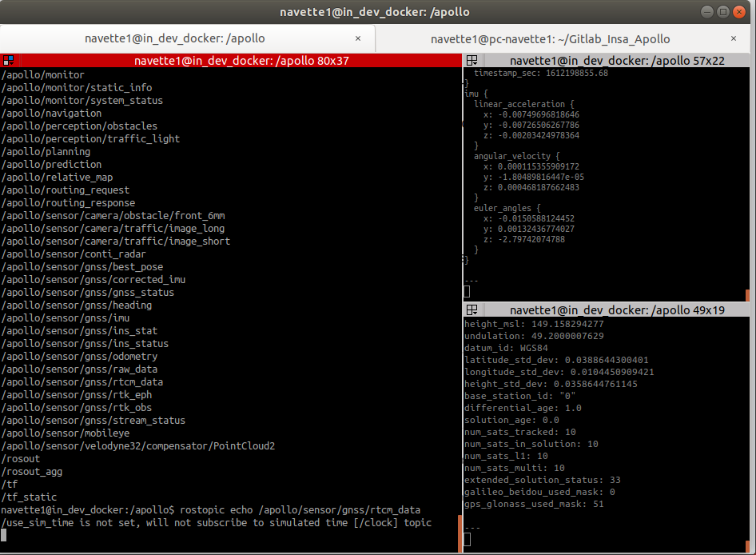Click the gnss/rtcm_data entry in topic list
This screenshot has height=555, width=756.
(82, 381)
